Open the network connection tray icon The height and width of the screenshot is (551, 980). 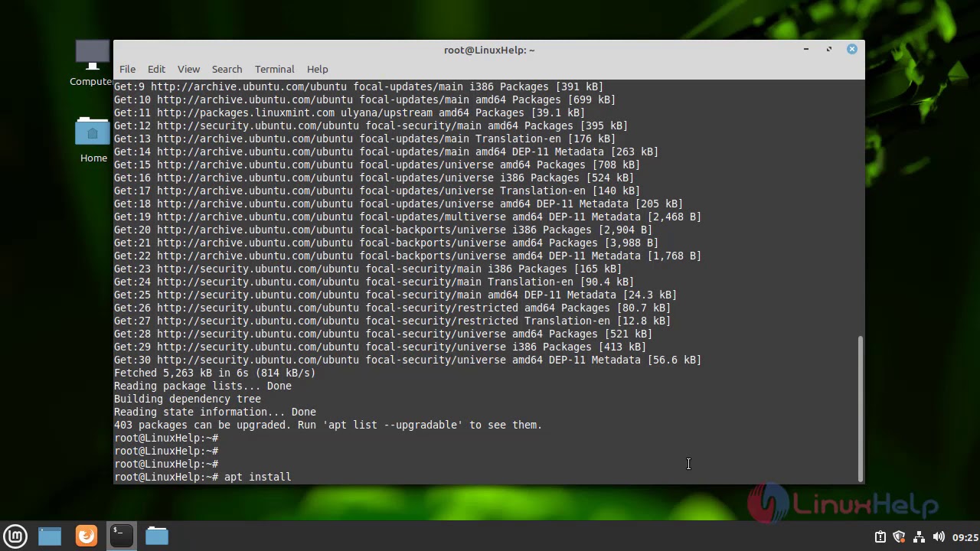(920, 537)
